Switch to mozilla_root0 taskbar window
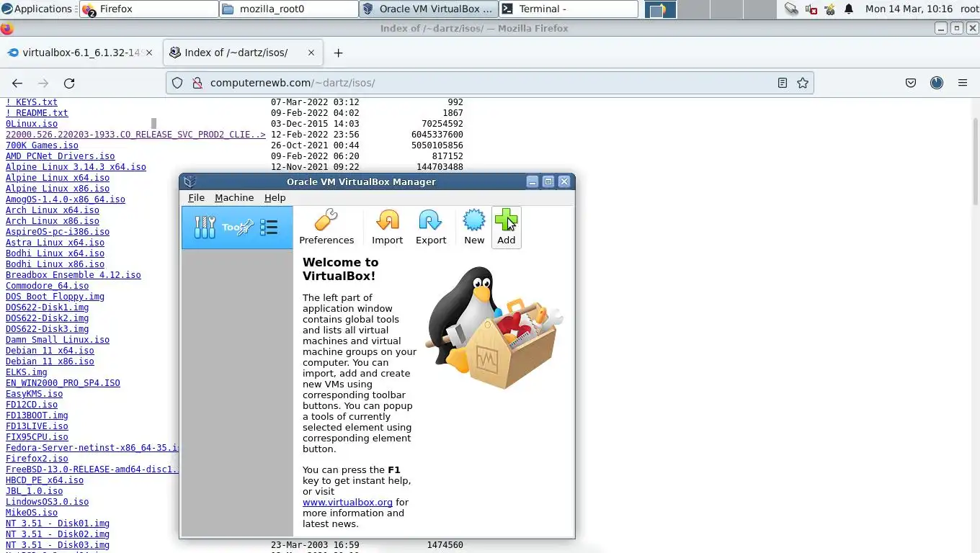The image size is (980, 553). tap(289, 9)
